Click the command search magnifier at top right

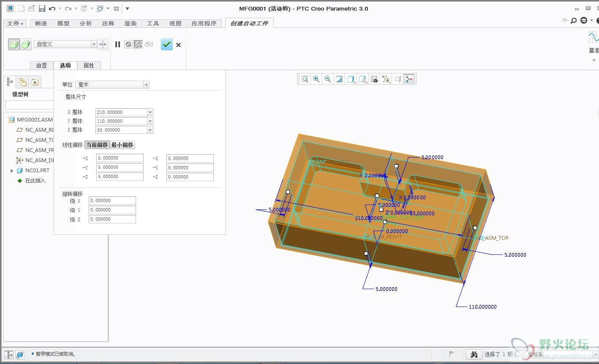pyautogui.click(x=573, y=21)
